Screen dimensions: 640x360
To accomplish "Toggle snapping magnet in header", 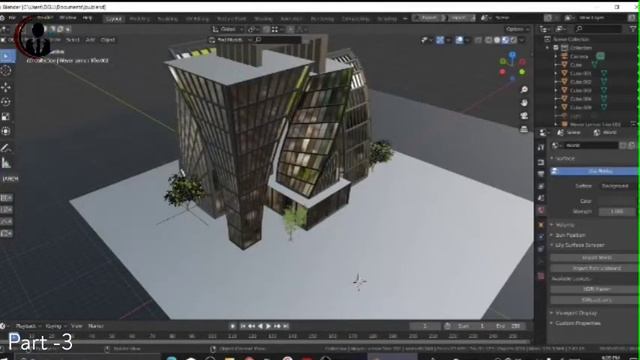I will pyautogui.click(x=266, y=29).
